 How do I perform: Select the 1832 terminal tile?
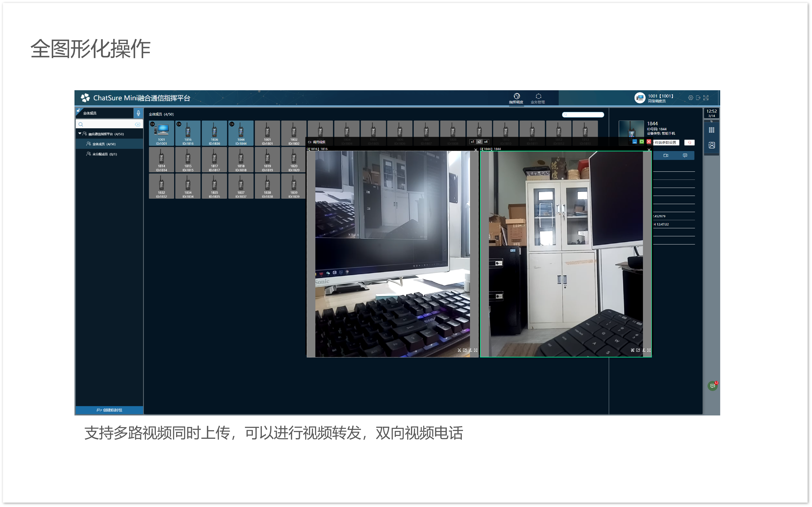click(161, 186)
